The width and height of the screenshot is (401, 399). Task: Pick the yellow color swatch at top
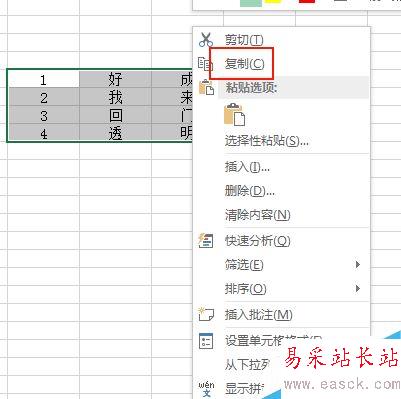coord(273,2)
